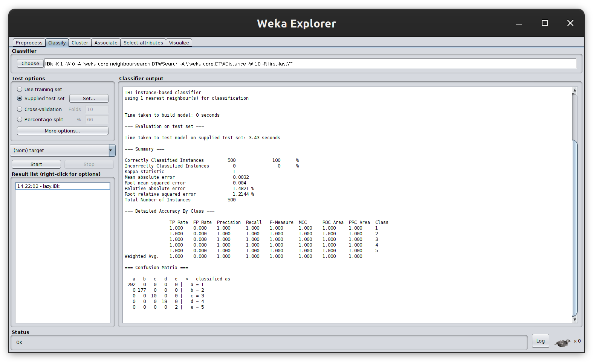The image size is (593, 364).
Task: Click 'ROC Area' column header
Action: (333, 222)
